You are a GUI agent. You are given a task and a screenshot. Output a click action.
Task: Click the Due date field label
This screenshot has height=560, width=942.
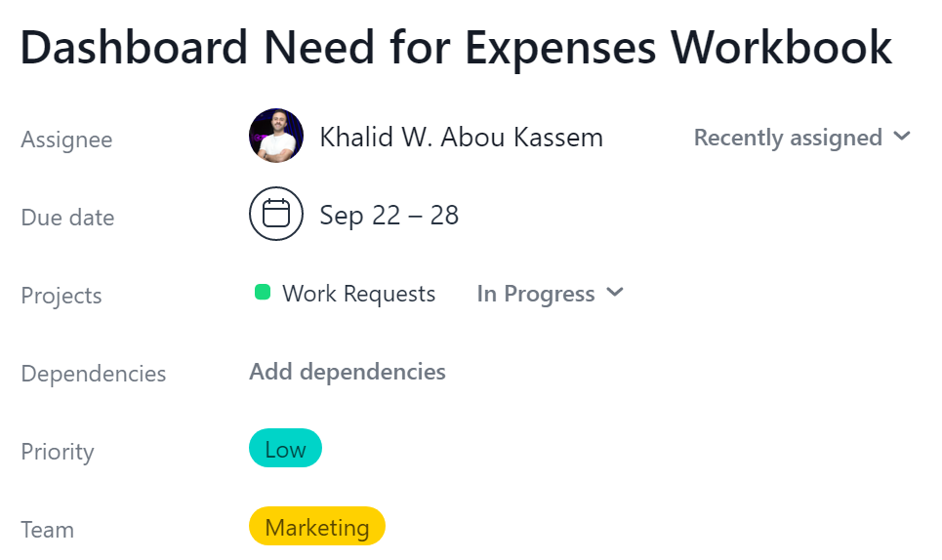(x=67, y=218)
